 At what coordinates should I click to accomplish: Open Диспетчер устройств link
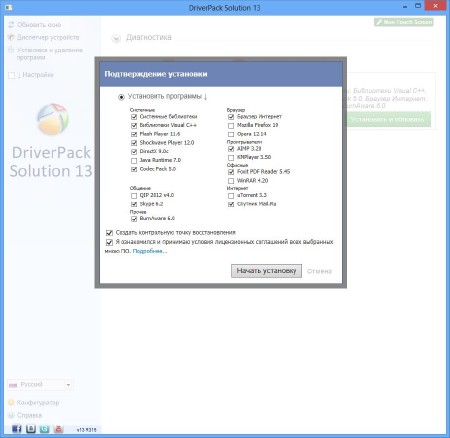(x=48, y=37)
